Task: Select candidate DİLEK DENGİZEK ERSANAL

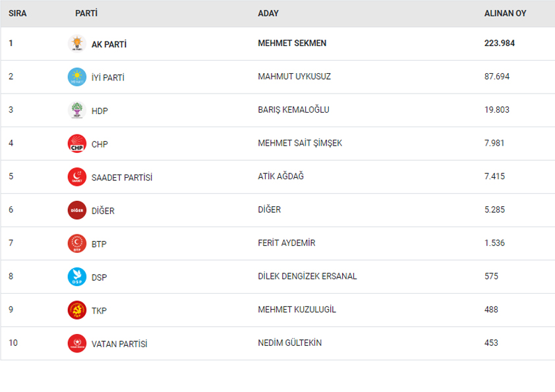Action: 307,276
